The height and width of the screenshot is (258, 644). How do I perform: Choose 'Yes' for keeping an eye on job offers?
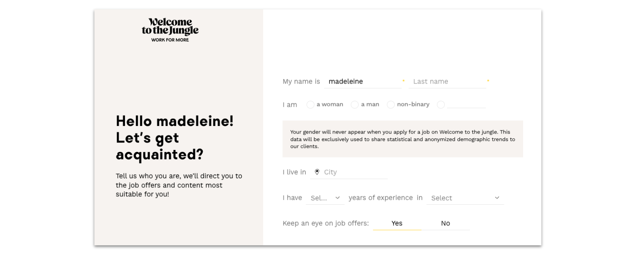(397, 223)
